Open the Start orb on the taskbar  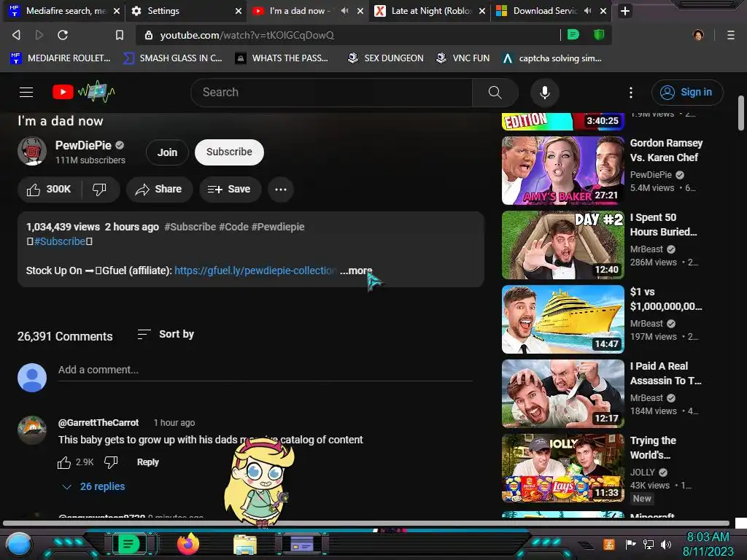click(19, 545)
